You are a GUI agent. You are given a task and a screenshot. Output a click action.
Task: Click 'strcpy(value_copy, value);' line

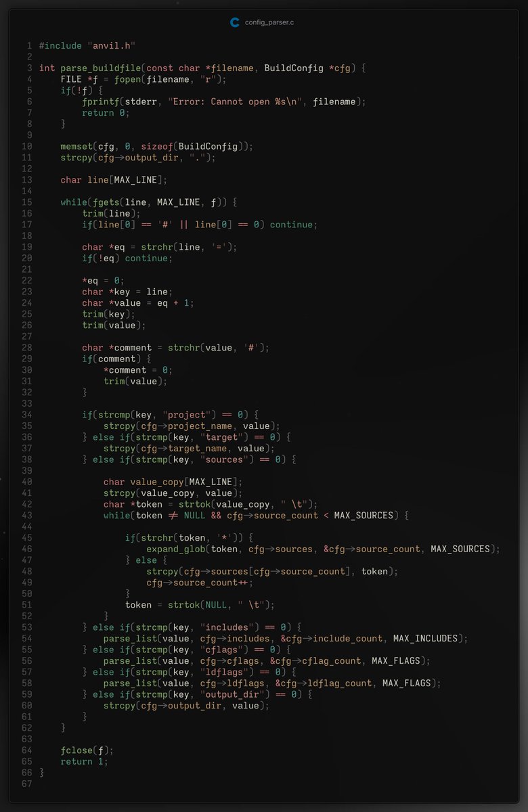click(x=173, y=493)
